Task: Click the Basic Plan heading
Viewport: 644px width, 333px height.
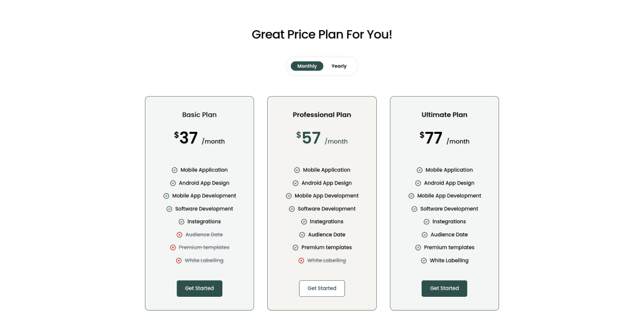Action: coord(199,115)
